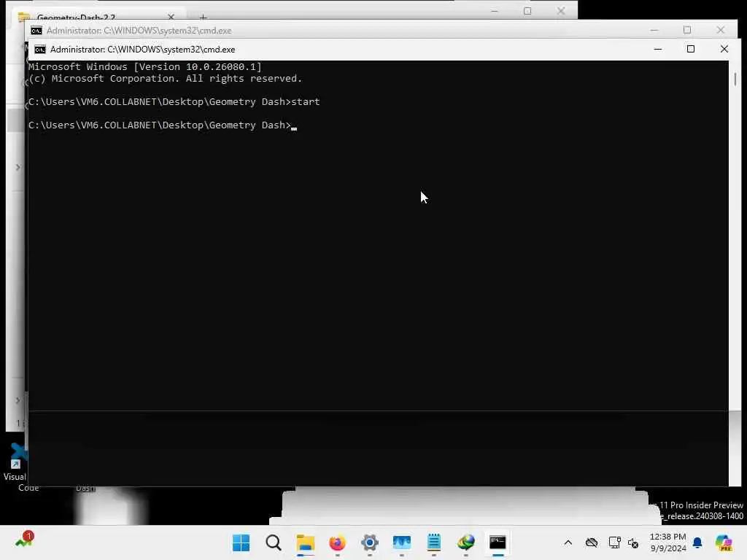This screenshot has width=747, height=560.
Task: Open the blue monitor app on the taskbar
Action: [x=402, y=542]
